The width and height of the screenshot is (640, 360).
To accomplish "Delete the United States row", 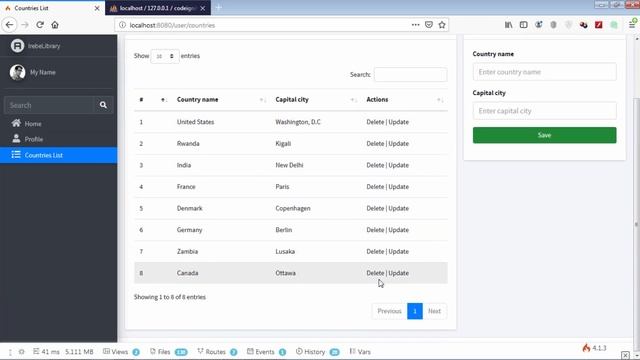I will point(375,122).
